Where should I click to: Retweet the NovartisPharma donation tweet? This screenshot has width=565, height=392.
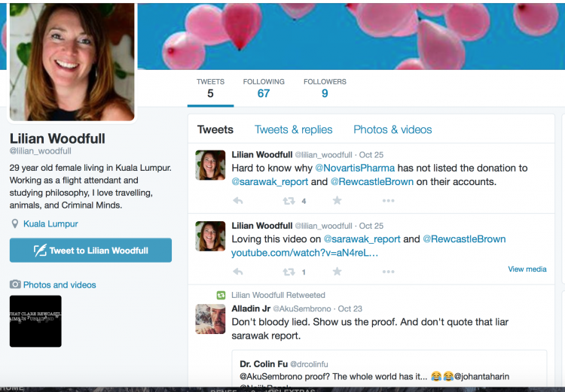[x=289, y=200]
